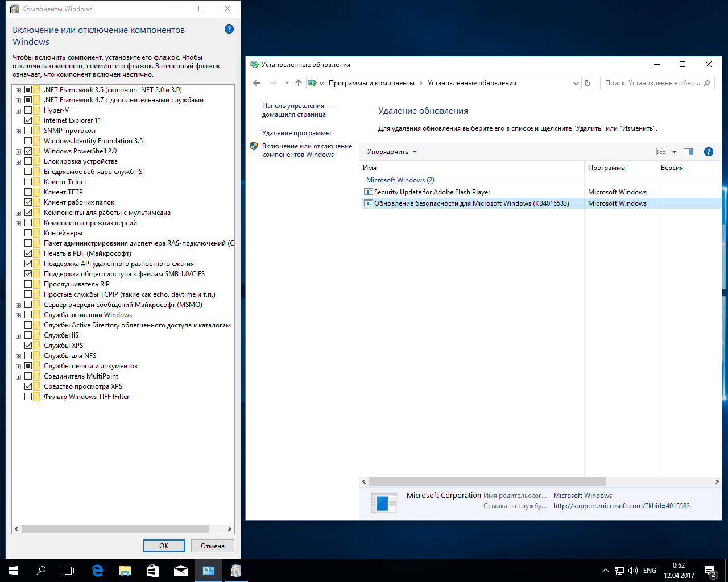Expand .NET Framework 4.7 tree node
This screenshot has width=728, height=582.
pos(19,101)
